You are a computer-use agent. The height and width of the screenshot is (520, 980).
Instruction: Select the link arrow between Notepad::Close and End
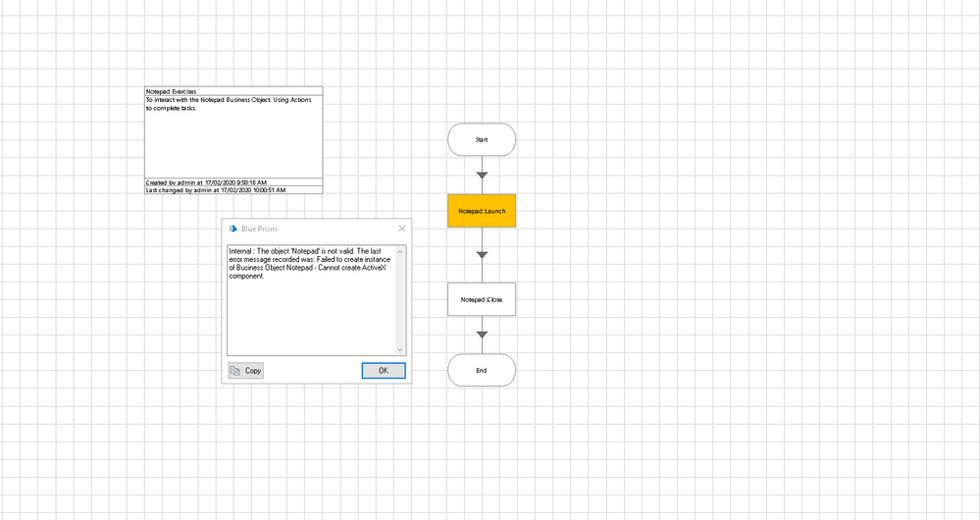[482, 335]
